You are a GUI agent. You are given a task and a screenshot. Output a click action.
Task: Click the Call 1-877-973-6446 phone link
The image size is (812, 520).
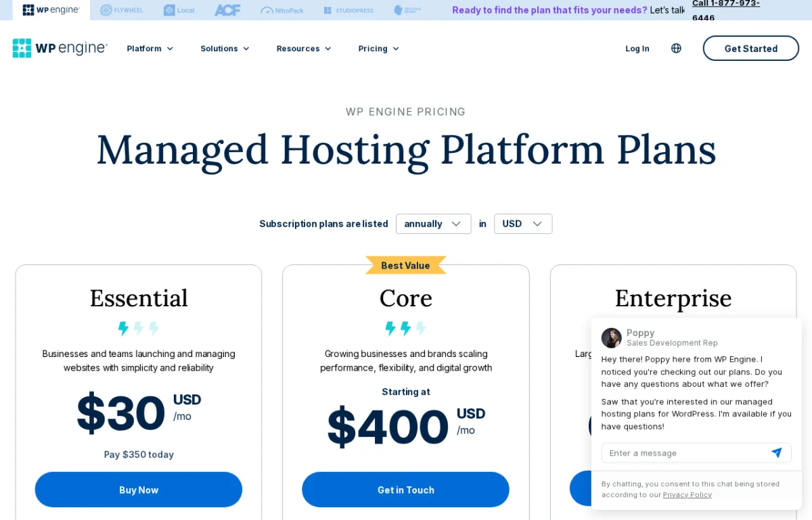pyautogui.click(x=726, y=10)
